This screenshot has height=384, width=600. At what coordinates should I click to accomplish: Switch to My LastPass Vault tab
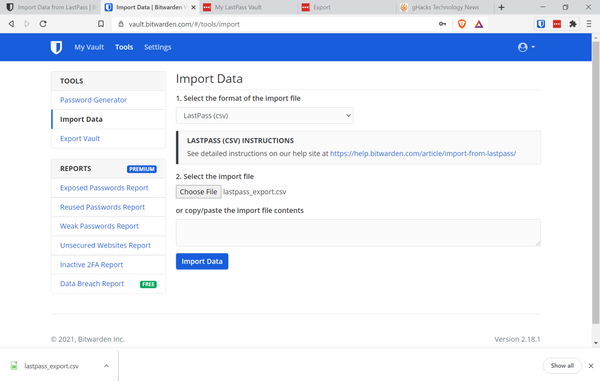(x=248, y=7)
